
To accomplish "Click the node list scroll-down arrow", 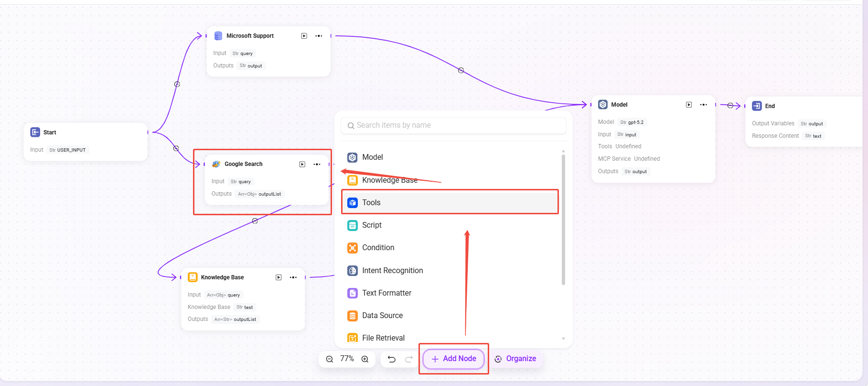I will [x=563, y=339].
